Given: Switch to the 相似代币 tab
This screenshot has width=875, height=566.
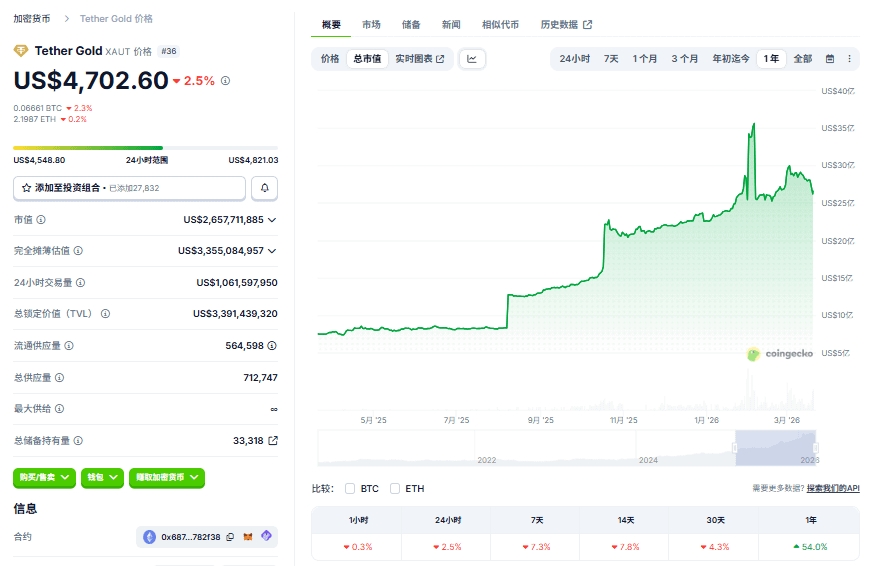Looking at the screenshot, I should click(500, 25).
